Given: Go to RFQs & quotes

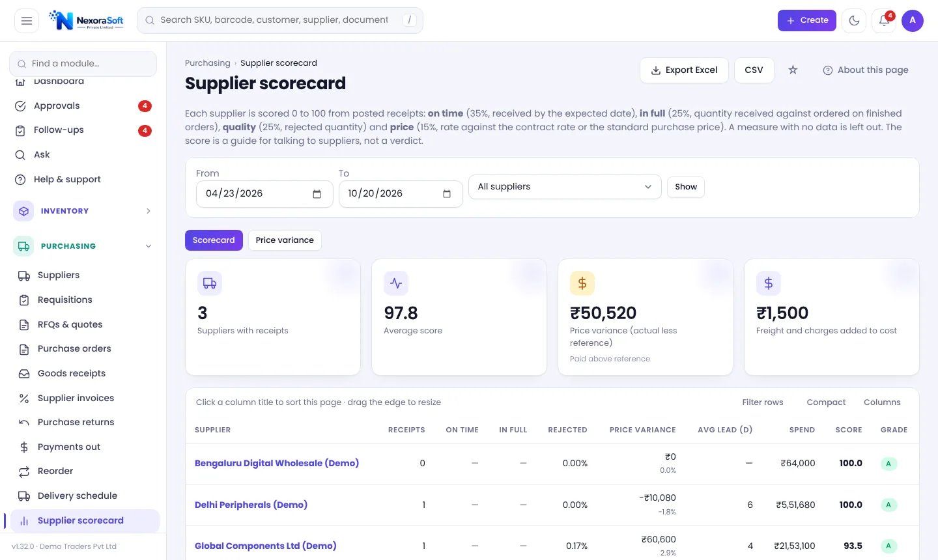Looking at the screenshot, I should (x=85, y=324).
